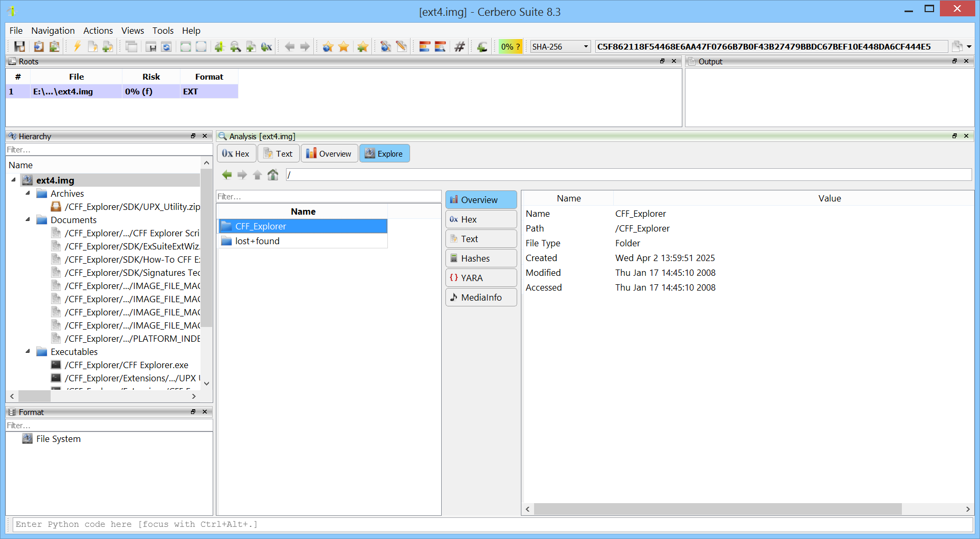Open the File menu

click(x=16, y=31)
